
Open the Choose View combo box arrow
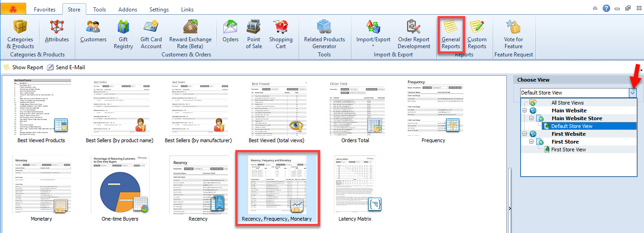[633, 93]
